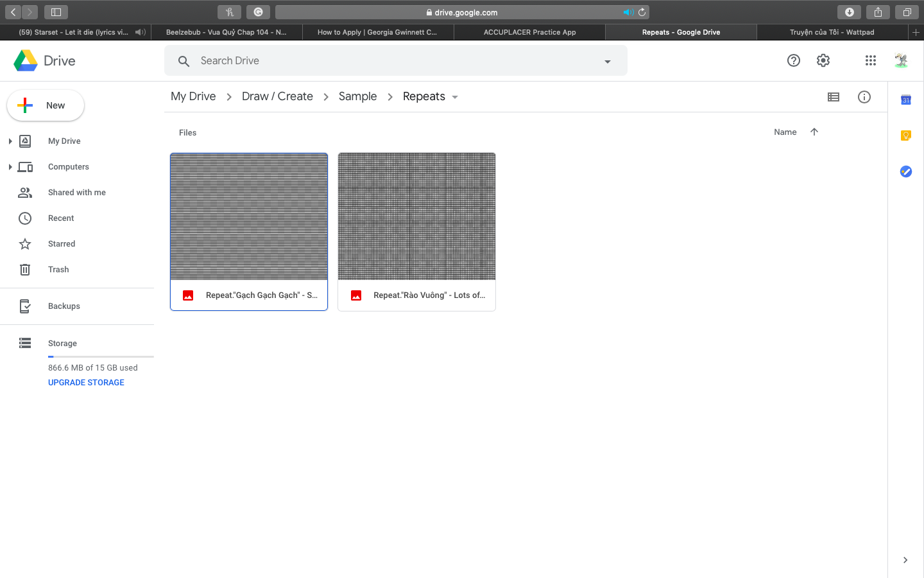Image resolution: width=924 pixels, height=578 pixels.
Task: Expand the Computers tree arrow
Action: [x=10, y=167]
